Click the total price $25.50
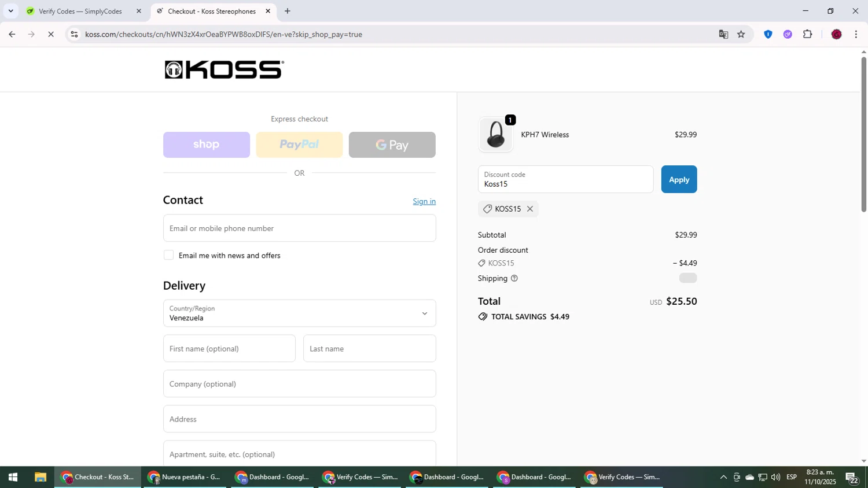 pos(682,301)
